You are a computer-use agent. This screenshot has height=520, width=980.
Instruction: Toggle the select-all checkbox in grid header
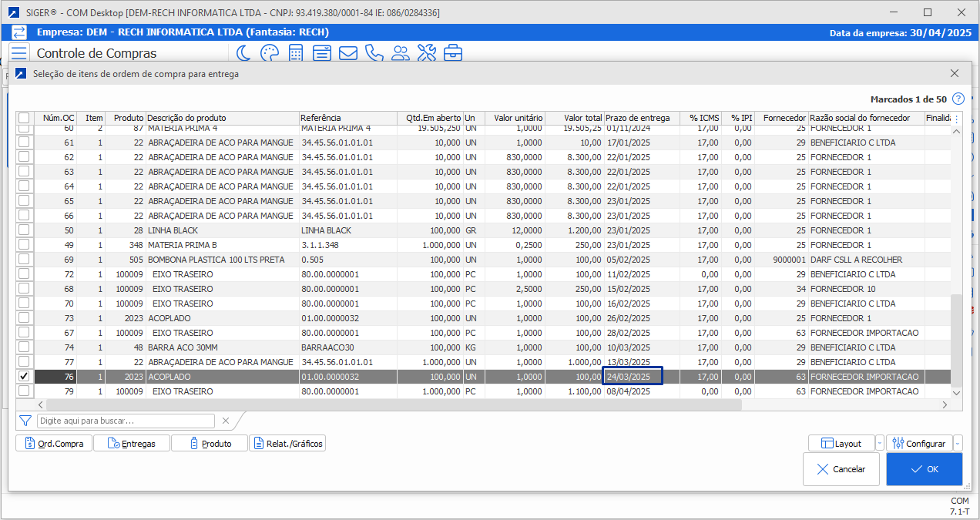tap(24, 118)
